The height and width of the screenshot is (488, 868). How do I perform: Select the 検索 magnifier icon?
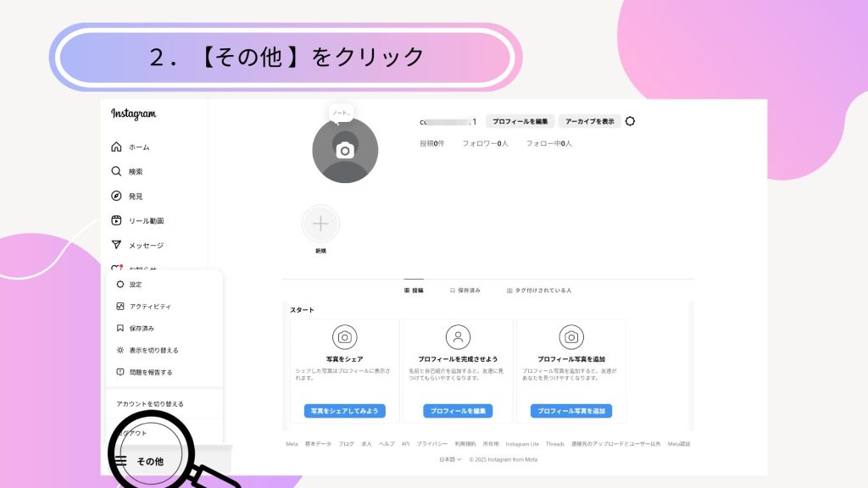116,171
